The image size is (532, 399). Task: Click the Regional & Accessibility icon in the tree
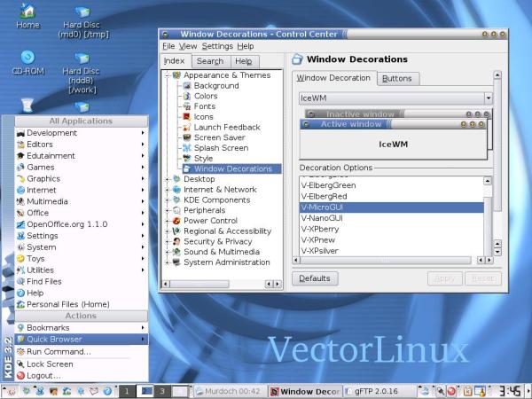click(x=176, y=231)
